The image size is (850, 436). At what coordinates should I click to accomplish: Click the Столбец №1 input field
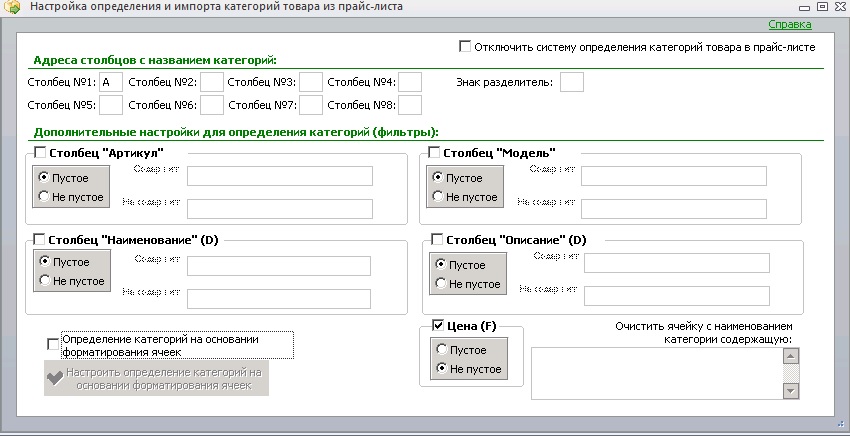111,82
